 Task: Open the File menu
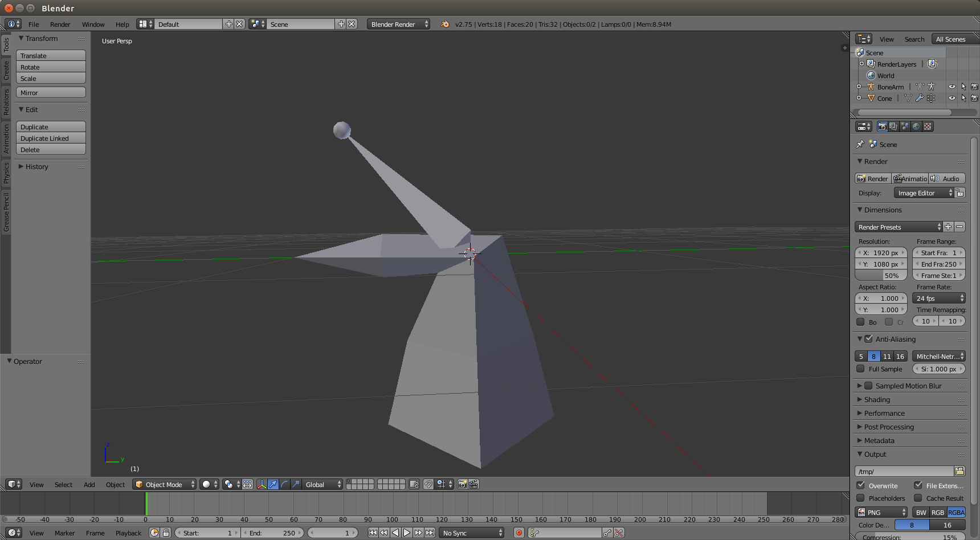[x=34, y=24]
